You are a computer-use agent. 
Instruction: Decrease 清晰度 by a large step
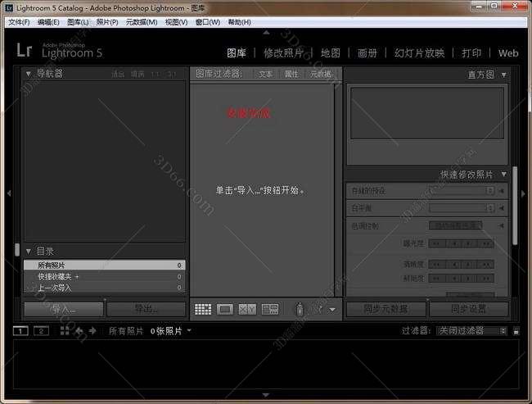(x=437, y=265)
